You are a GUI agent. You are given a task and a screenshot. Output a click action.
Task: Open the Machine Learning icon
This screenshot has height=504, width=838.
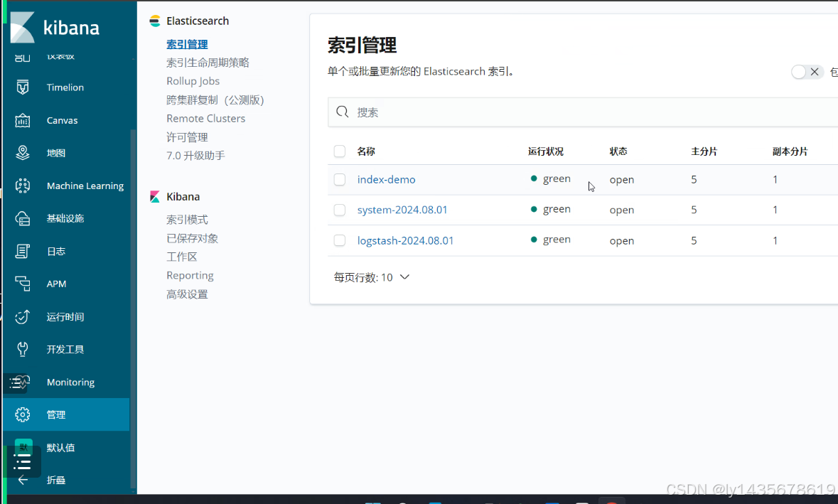pyautogui.click(x=23, y=186)
